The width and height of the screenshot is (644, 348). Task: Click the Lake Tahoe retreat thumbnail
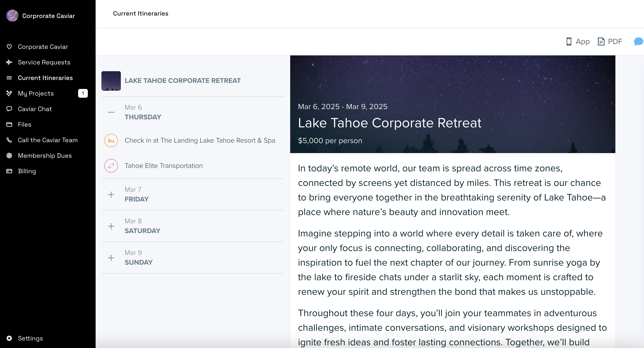(x=111, y=81)
